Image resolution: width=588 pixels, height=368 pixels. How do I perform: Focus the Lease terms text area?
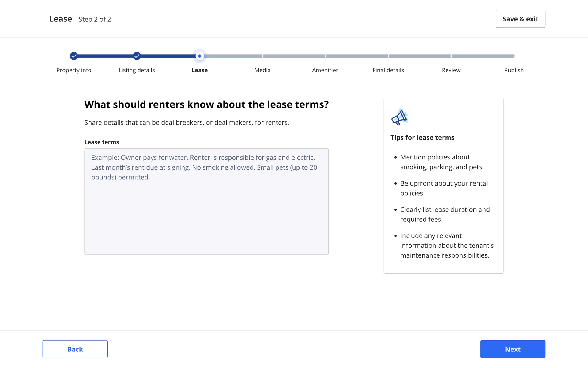(x=206, y=201)
